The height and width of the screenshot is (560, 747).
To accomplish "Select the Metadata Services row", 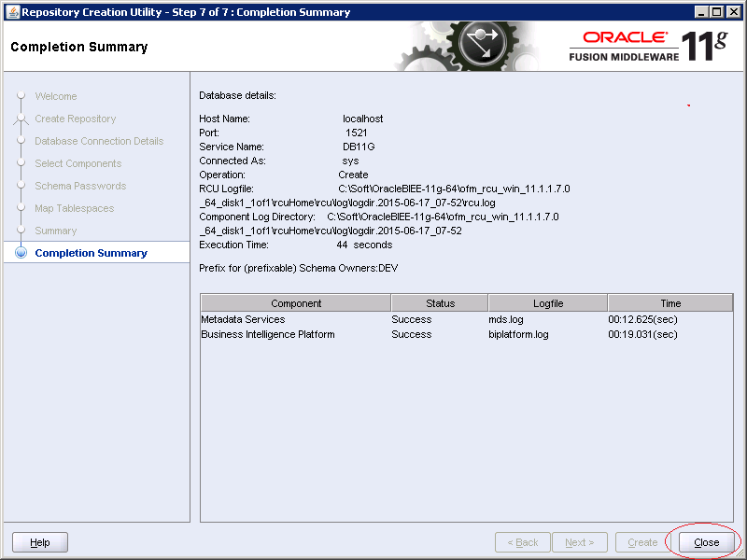I will (466, 319).
